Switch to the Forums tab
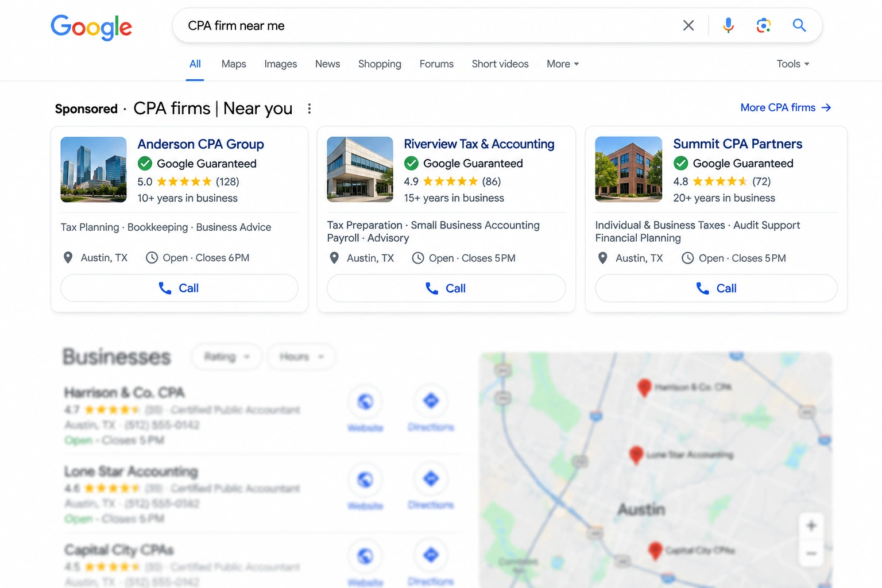 [x=436, y=64]
